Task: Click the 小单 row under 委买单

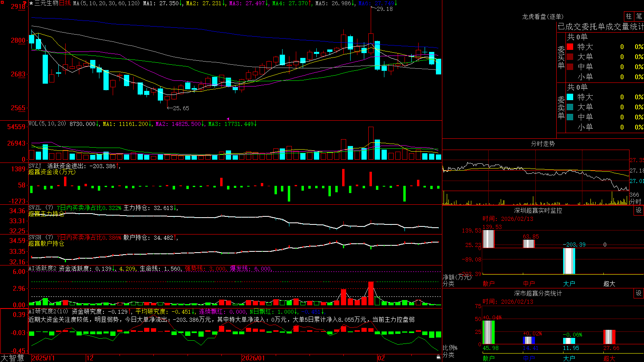Action: pyautogui.click(x=605, y=77)
